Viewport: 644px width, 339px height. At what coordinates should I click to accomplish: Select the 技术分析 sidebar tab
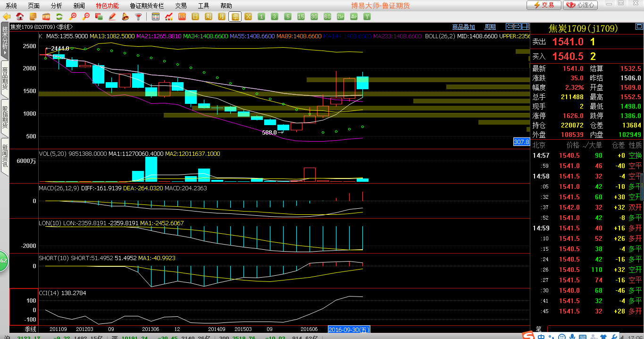coord(5,41)
